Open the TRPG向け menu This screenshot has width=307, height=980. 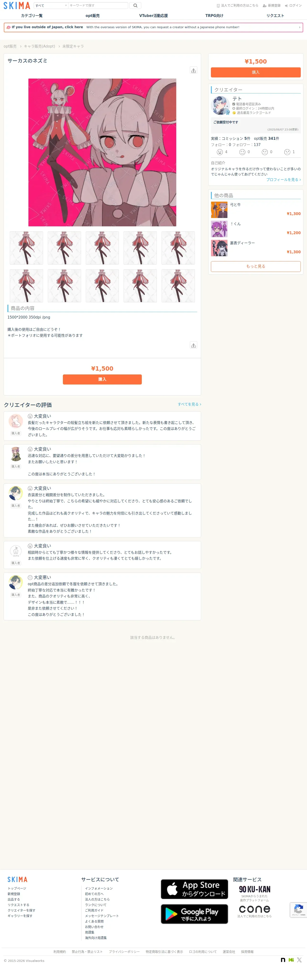(x=214, y=16)
